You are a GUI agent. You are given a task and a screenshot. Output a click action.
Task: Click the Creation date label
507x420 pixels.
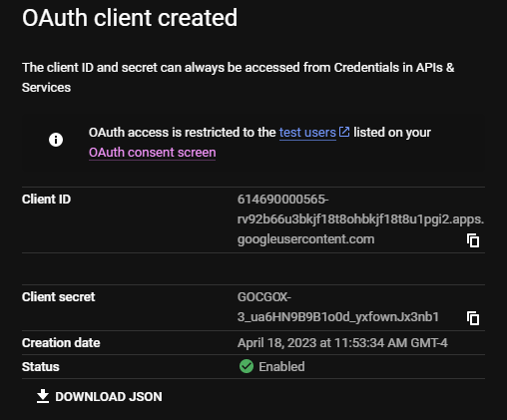tap(61, 343)
